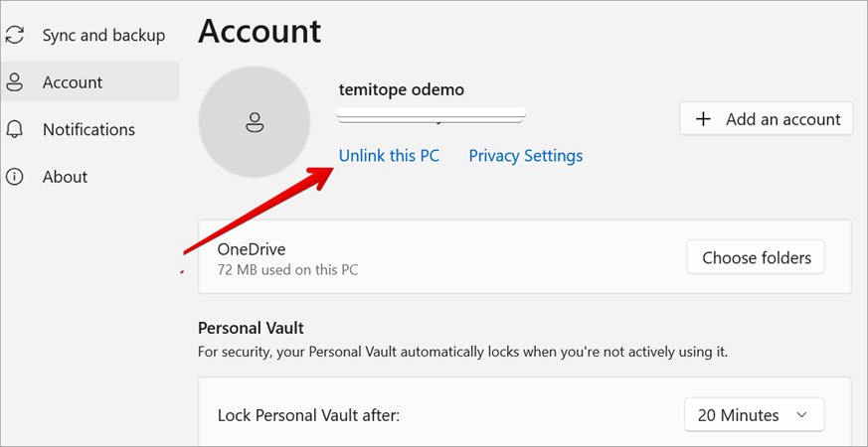This screenshot has height=447, width=868.
Task: Click the user name temitope odemo
Action: click(x=402, y=90)
